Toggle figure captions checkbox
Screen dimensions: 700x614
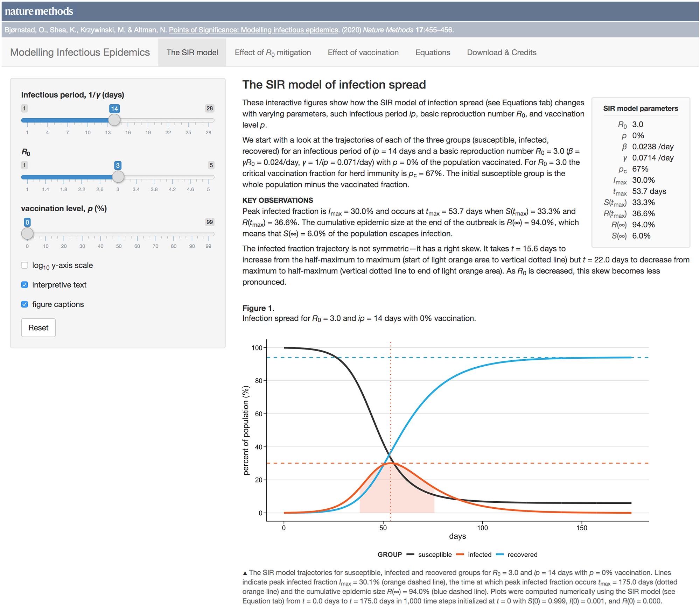(x=24, y=304)
